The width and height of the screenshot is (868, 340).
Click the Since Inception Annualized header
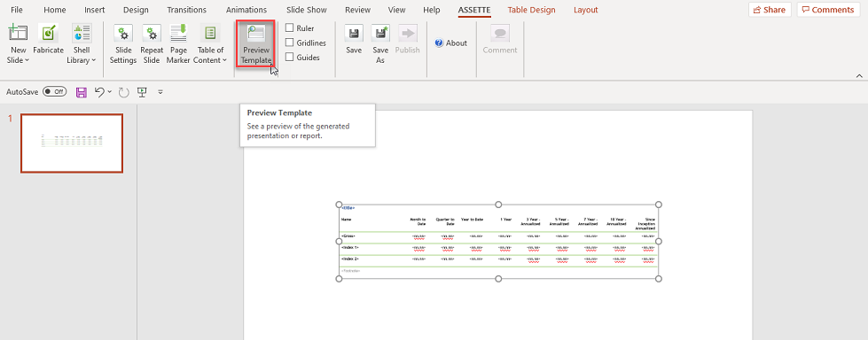(x=645, y=223)
